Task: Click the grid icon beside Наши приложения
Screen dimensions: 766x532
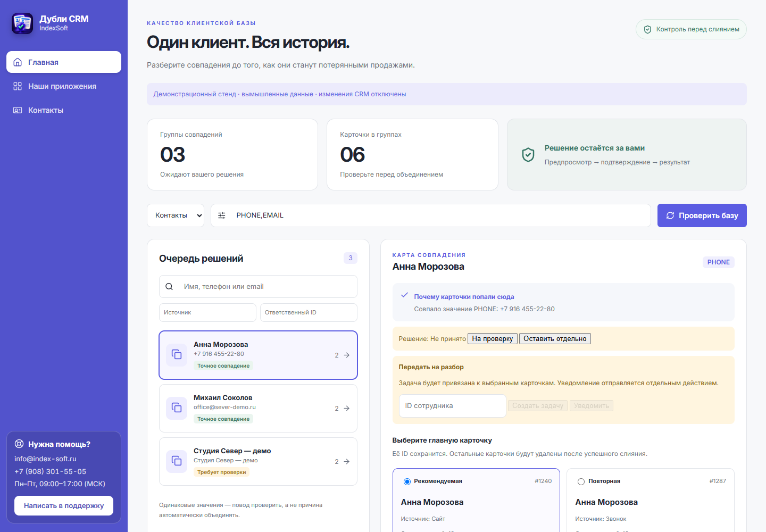Action: (x=18, y=86)
